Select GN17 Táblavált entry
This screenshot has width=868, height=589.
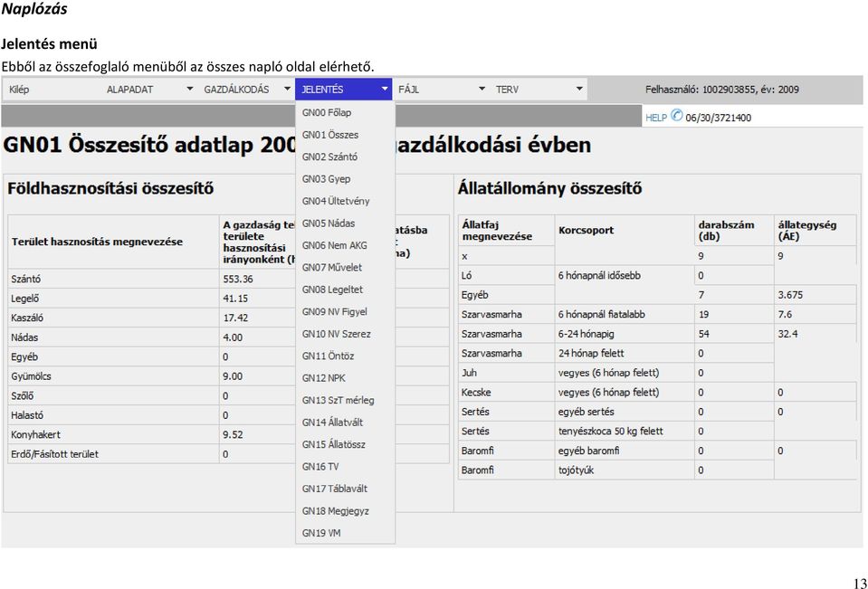(334, 489)
